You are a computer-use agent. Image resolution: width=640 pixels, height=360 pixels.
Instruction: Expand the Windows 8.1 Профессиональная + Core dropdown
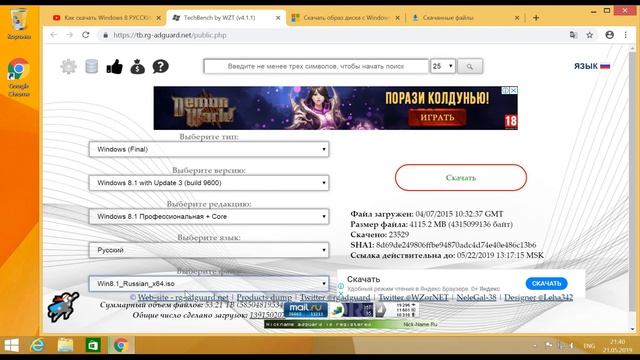(x=209, y=216)
